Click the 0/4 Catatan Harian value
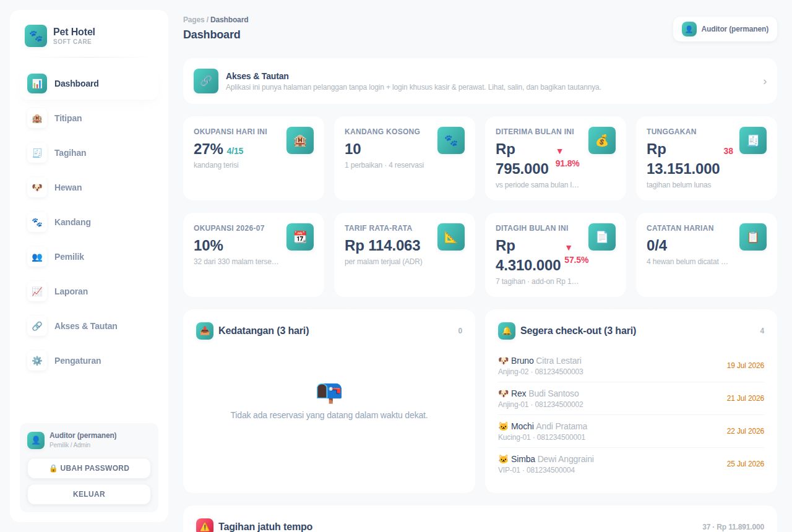Viewport: 792px width, 532px height. [x=656, y=246]
